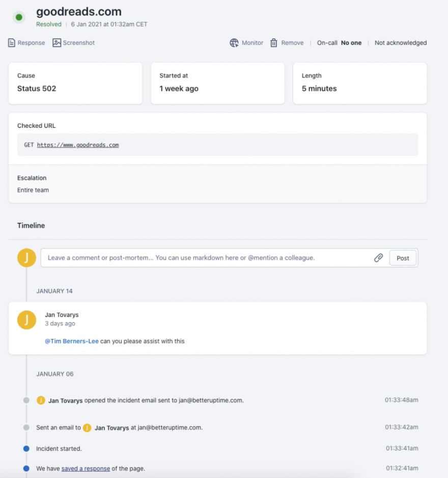Image resolution: width=448 pixels, height=478 pixels.
Task: Click avatar in 'opened the incident email' row
Action: click(x=41, y=400)
